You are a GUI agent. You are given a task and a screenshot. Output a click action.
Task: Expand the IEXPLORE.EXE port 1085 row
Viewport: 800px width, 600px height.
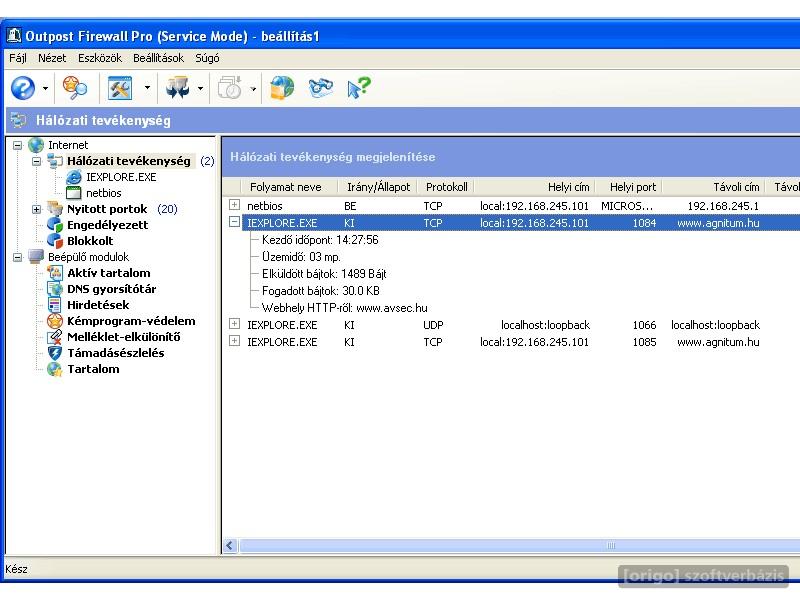[x=234, y=341]
